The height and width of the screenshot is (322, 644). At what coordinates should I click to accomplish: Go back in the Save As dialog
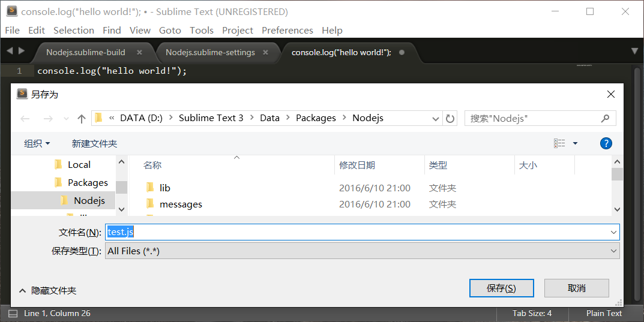point(25,119)
